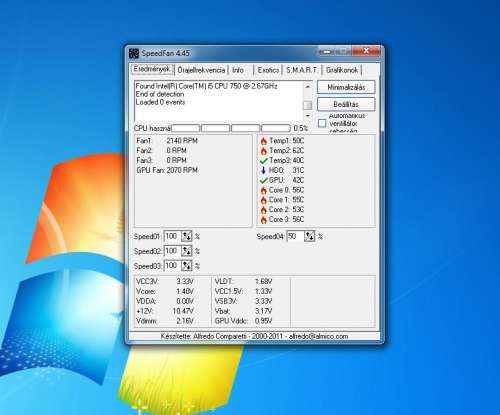Click the log box scroll up arrow

click(307, 86)
